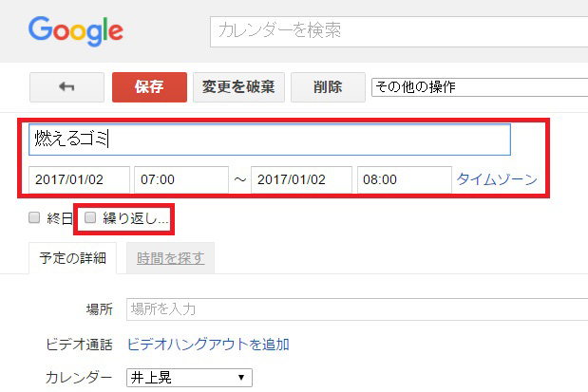The width and height of the screenshot is (588, 392).
Task: Click the 場所を入力 location field
Action: [357, 309]
